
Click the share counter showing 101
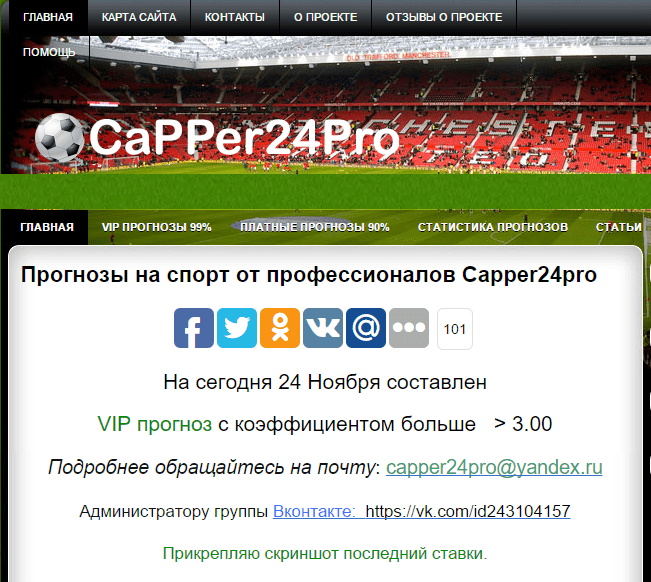(x=455, y=329)
